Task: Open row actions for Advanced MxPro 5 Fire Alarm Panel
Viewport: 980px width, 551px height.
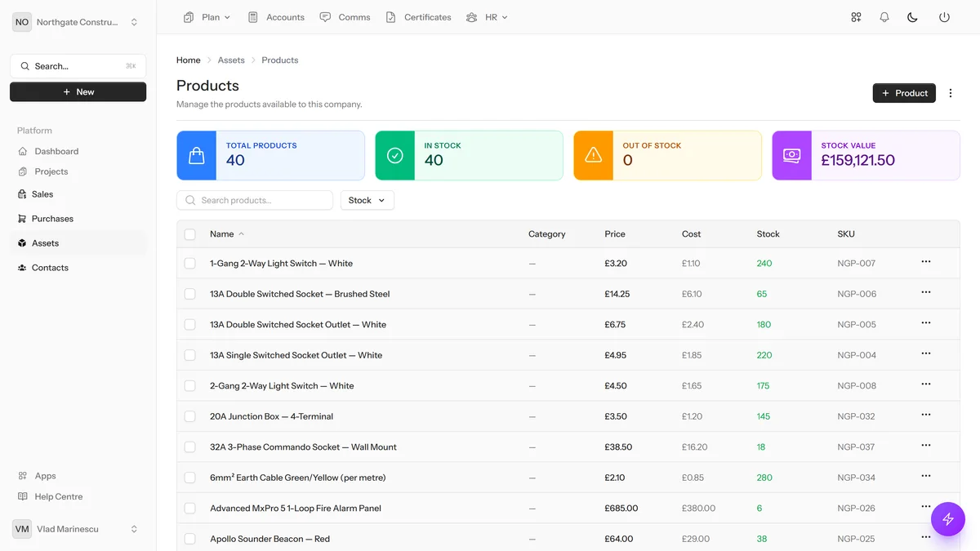Action: tap(926, 507)
